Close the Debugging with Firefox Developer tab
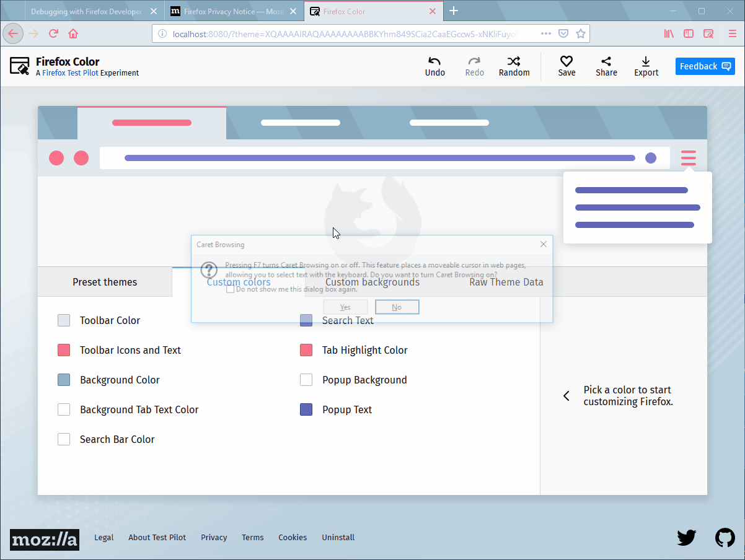 pyautogui.click(x=154, y=11)
